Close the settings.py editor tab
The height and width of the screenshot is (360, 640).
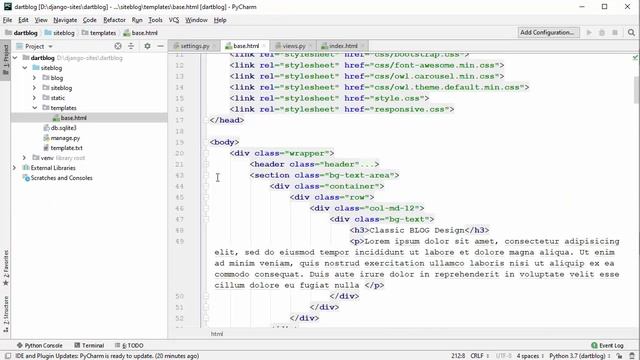(x=215, y=46)
